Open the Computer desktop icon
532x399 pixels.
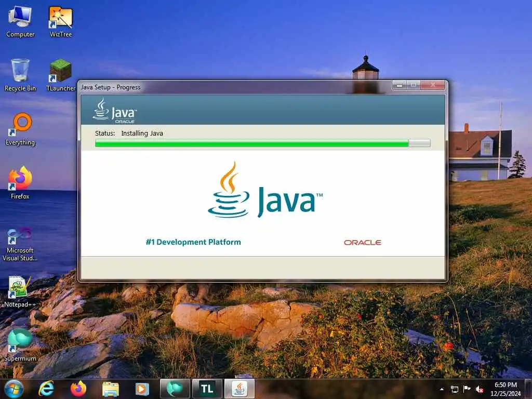pyautogui.click(x=20, y=22)
